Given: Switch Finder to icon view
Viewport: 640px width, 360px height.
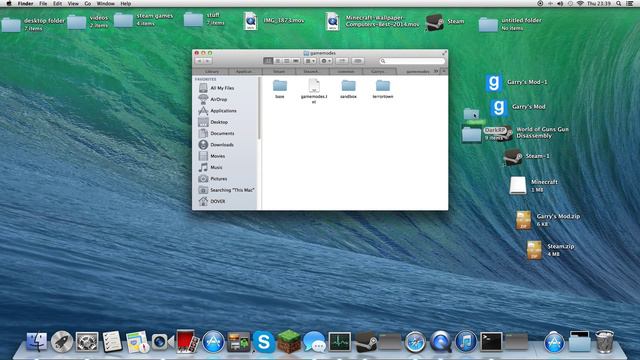Looking at the screenshot, I should tap(268, 61).
